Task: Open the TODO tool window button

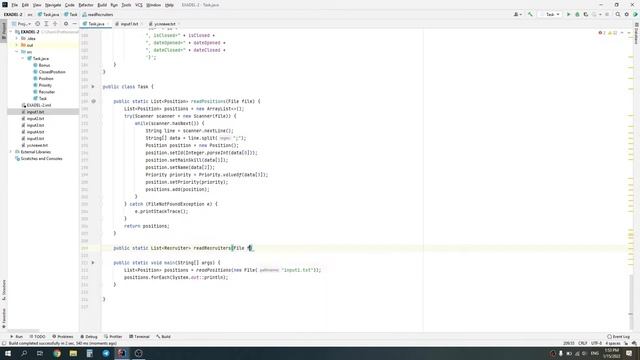Action: coord(37,337)
